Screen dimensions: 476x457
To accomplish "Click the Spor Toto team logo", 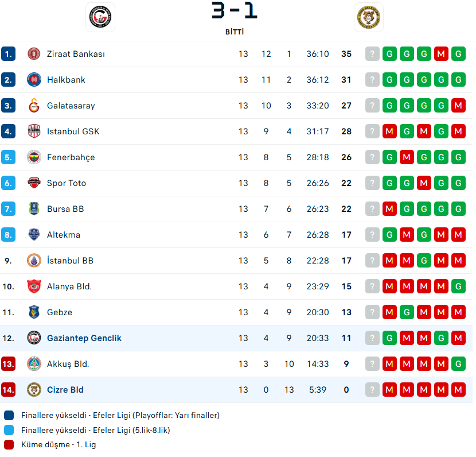I will click(34, 183).
